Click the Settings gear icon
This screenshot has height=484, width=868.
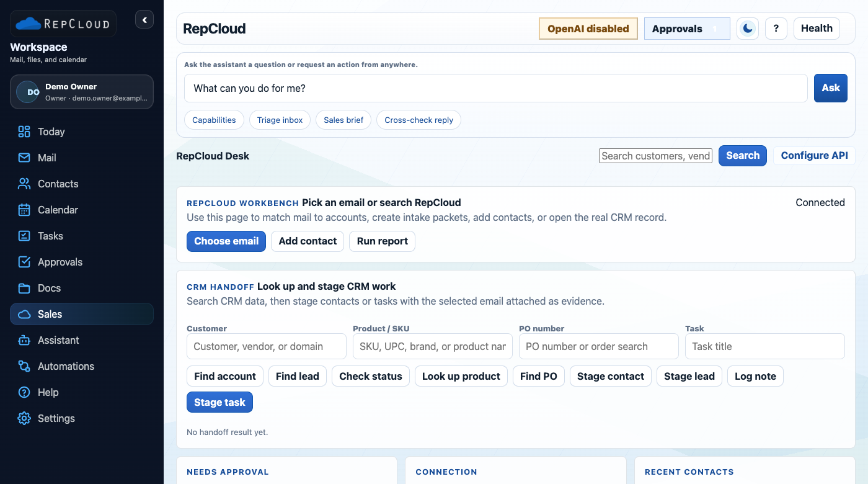coord(24,418)
